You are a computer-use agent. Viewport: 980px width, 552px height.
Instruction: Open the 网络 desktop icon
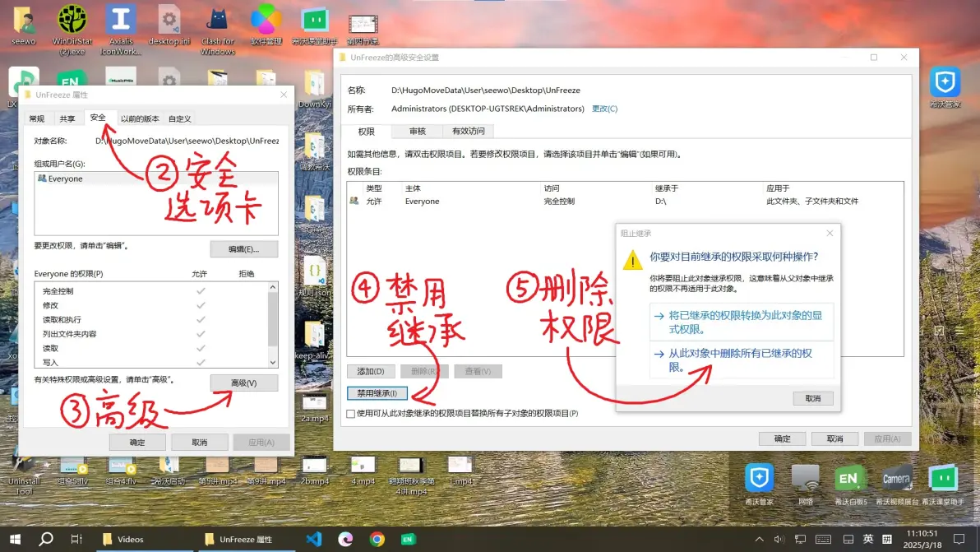click(805, 479)
